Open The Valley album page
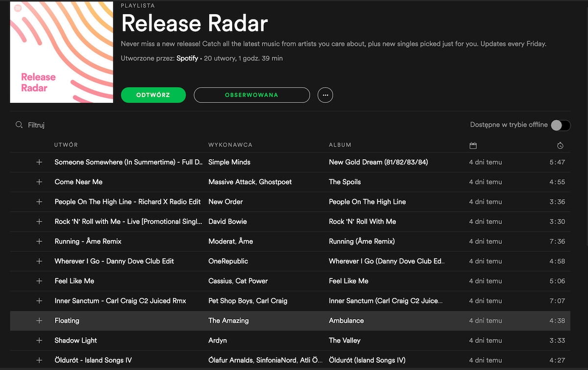The image size is (588, 370). 344,341
